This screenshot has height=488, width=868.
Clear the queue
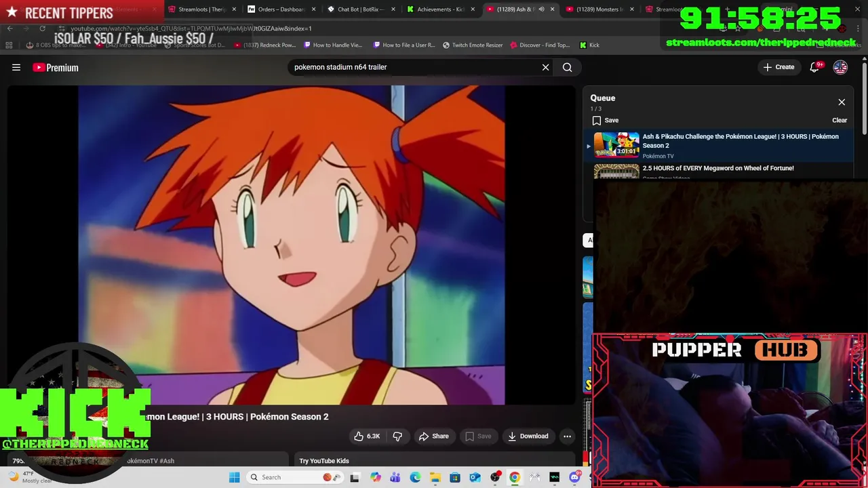pyautogui.click(x=840, y=120)
